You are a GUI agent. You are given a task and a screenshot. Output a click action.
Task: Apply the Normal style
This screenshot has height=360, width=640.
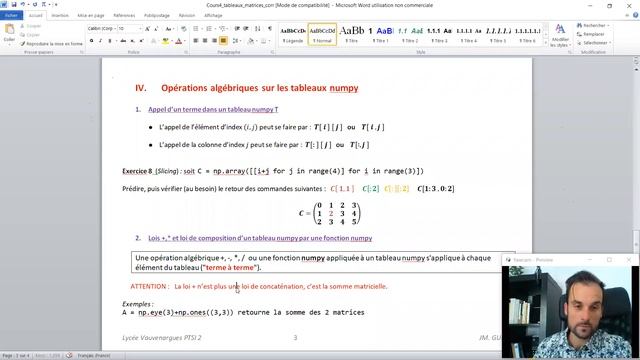(x=322, y=35)
